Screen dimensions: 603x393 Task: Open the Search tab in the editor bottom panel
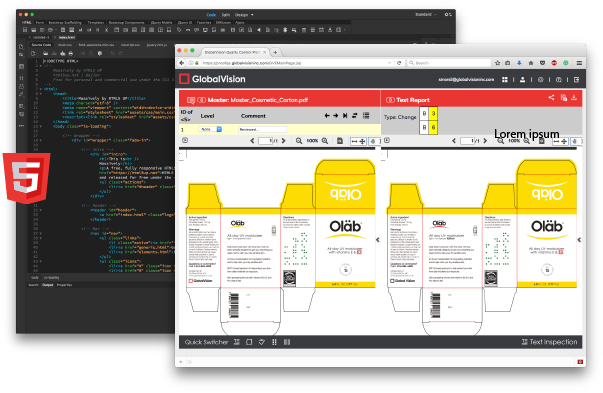34,285
